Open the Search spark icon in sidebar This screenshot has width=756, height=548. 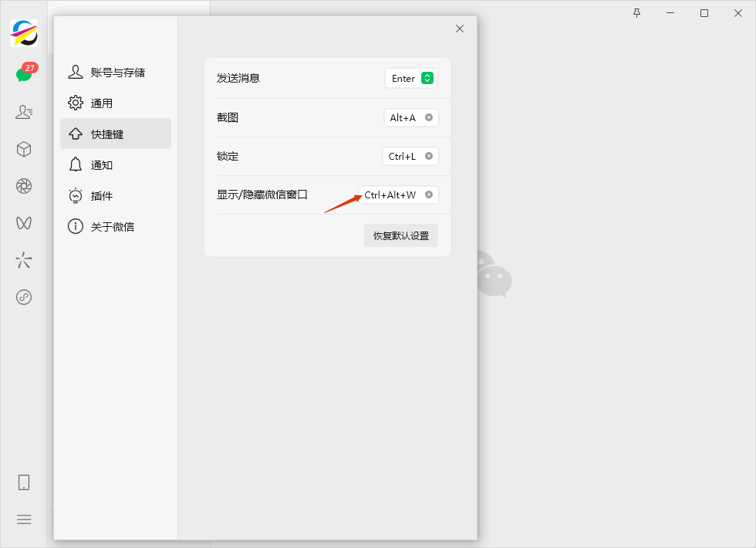[x=24, y=260]
